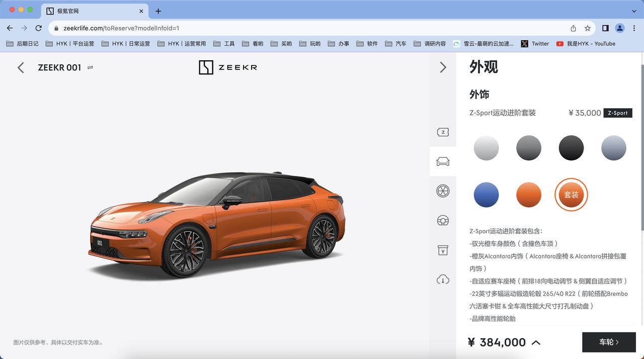Select the black exterior color
The image size is (644, 359).
(x=571, y=148)
